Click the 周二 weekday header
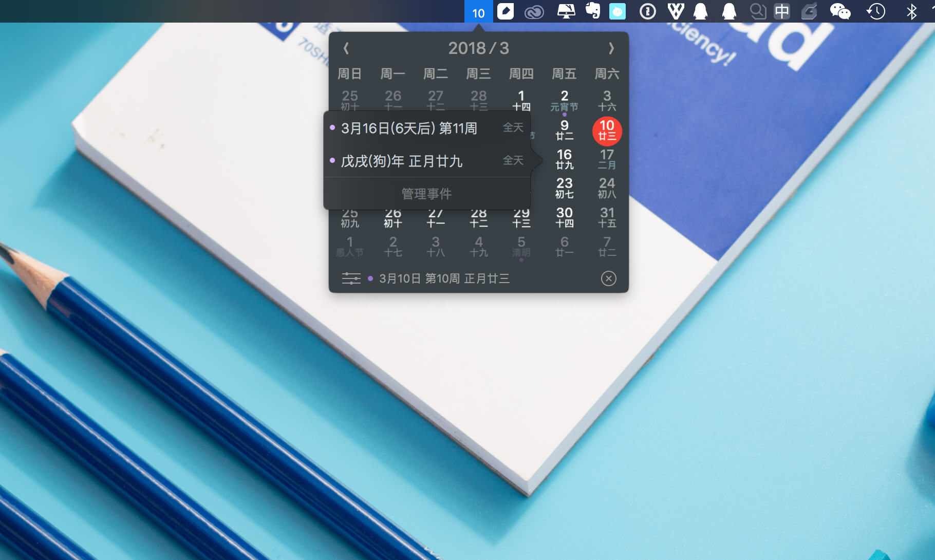The width and height of the screenshot is (935, 560). (436, 74)
